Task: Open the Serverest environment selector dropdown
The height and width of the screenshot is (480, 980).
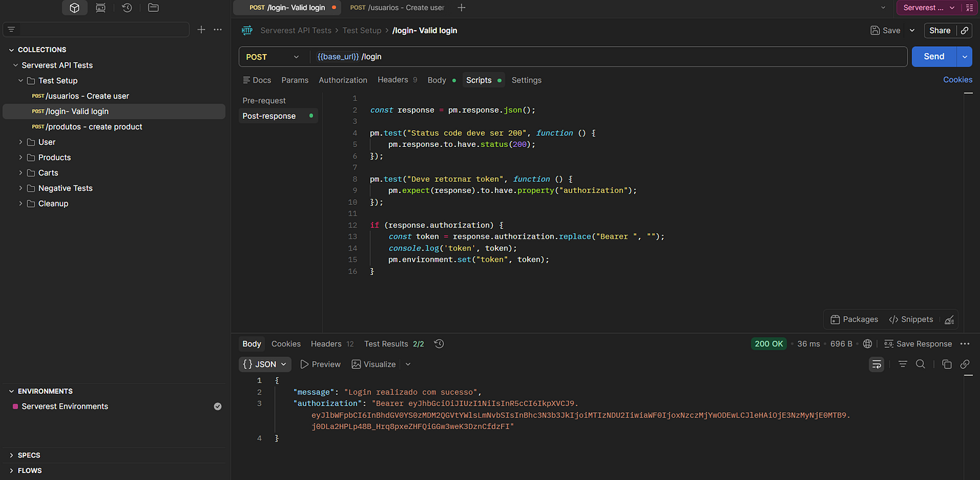Action: click(927, 8)
